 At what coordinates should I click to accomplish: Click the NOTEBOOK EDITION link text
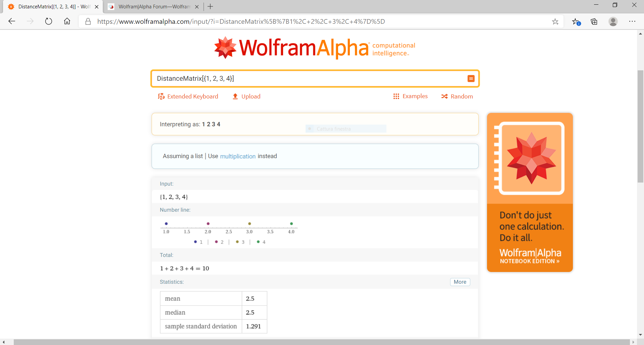pyautogui.click(x=530, y=261)
